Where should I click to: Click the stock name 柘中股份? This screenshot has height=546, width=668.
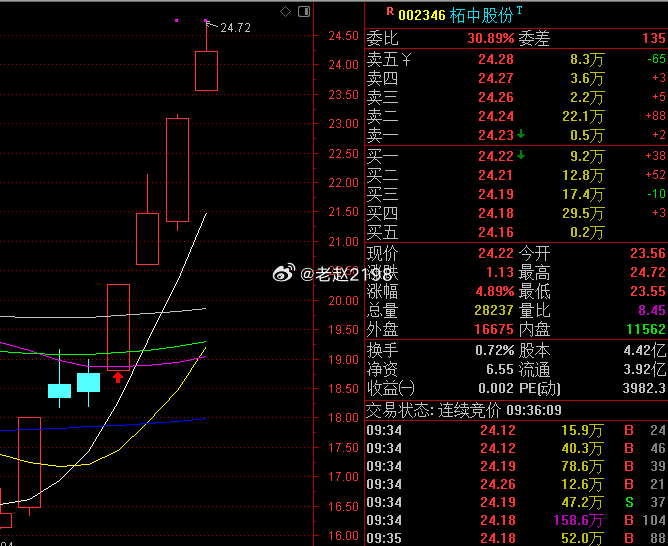(481, 15)
